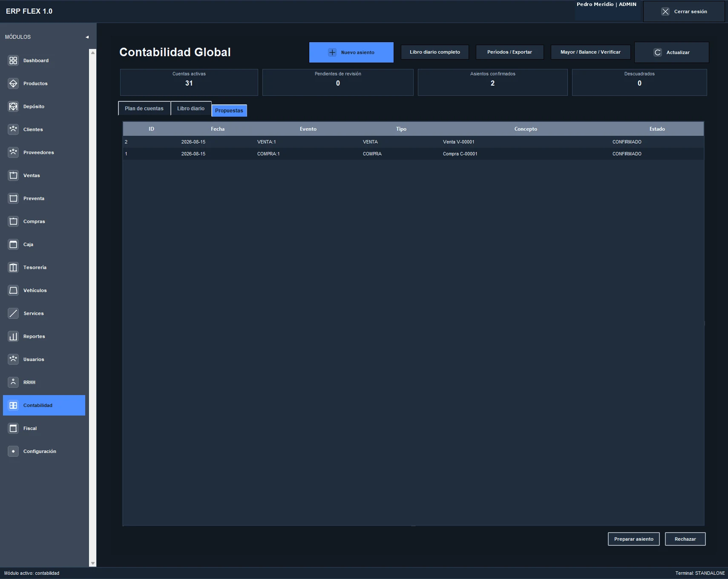Screen dimensions: 728x579
Task: Refresh data with the Actualizar button
Action: click(x=672, y=52)
